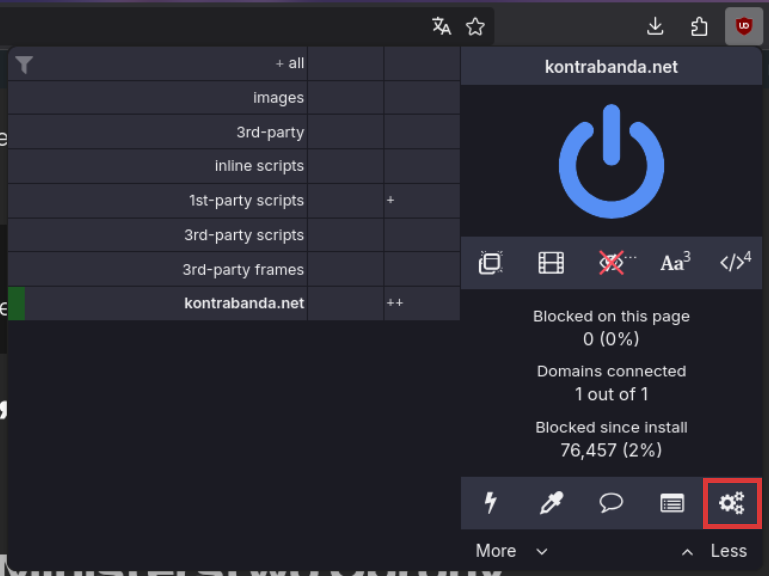The height and width of the screenshot is (576, 769).
Task: Open the dashboard via gears icon
Action: [732, 503]
